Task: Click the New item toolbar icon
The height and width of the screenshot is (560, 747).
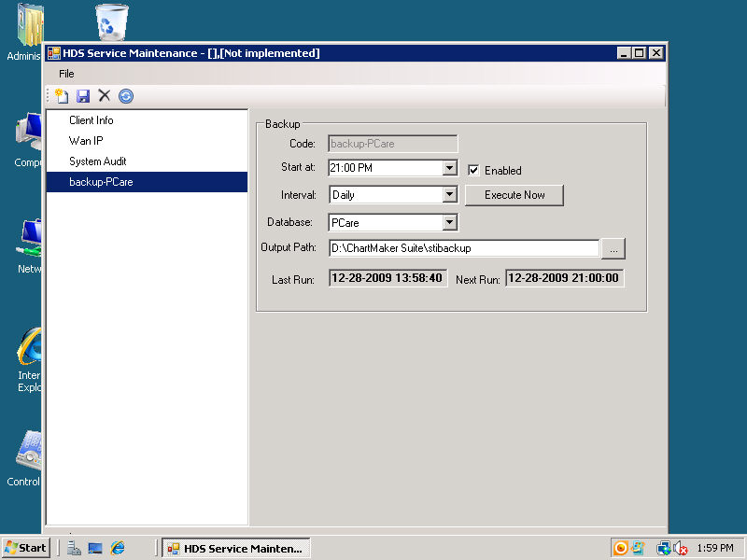Action: coord(62,95)
